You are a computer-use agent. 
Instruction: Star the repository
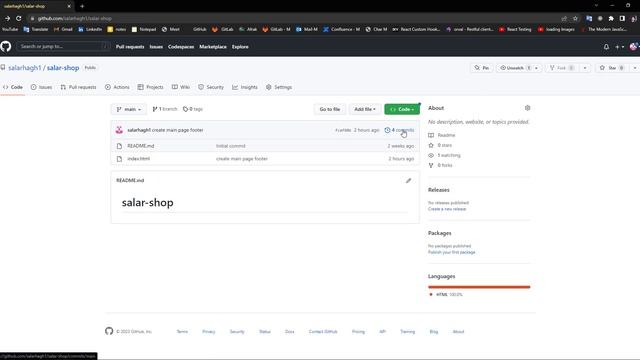(x=611, y=68)
